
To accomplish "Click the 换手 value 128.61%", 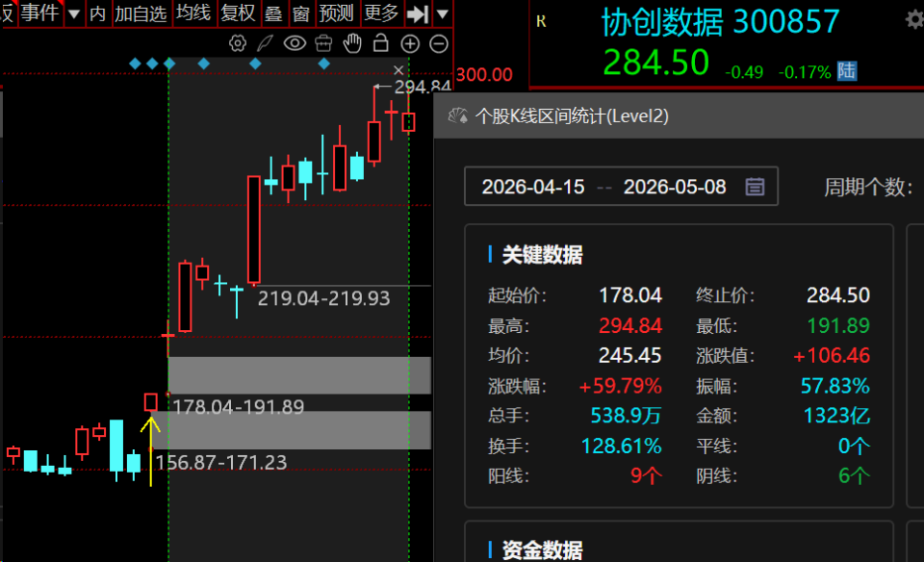I will 621,446.
